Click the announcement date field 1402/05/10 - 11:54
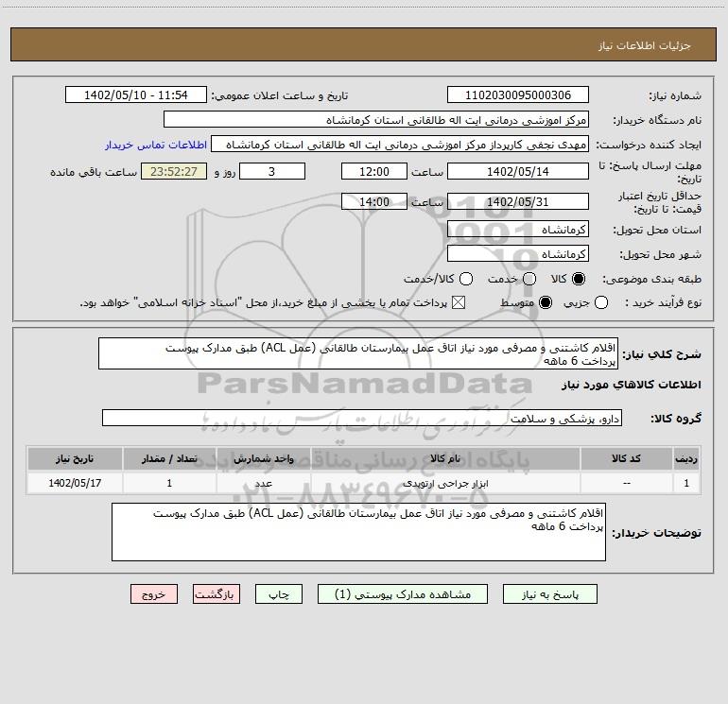Screen dimensions: 728x704 pyautogui.click(x=135, y=94)
